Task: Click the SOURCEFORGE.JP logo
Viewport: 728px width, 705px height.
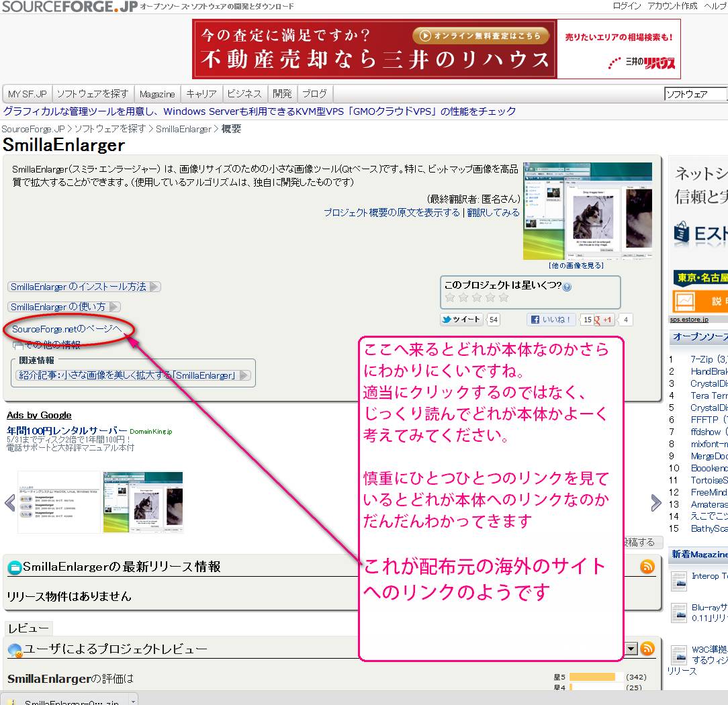Action: pos(70,7)
